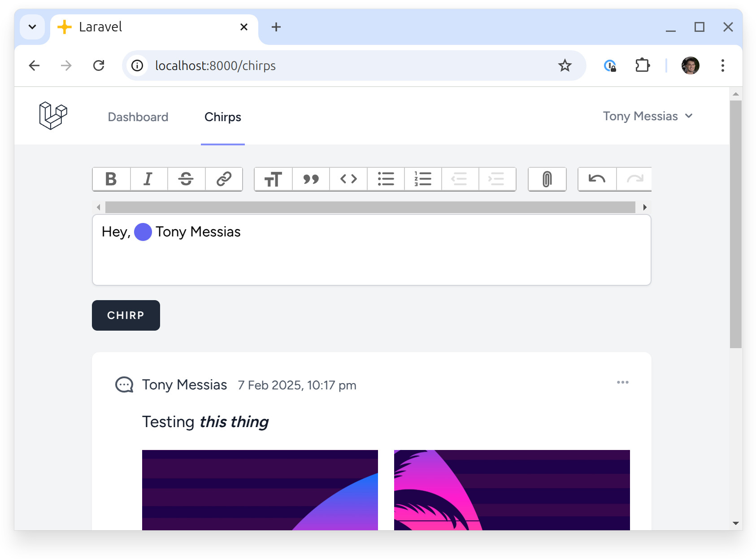The width and height of the screenshot is (756, 559).
Task: Click the chirp author name Tony Messias
Action: coord(185,385)
